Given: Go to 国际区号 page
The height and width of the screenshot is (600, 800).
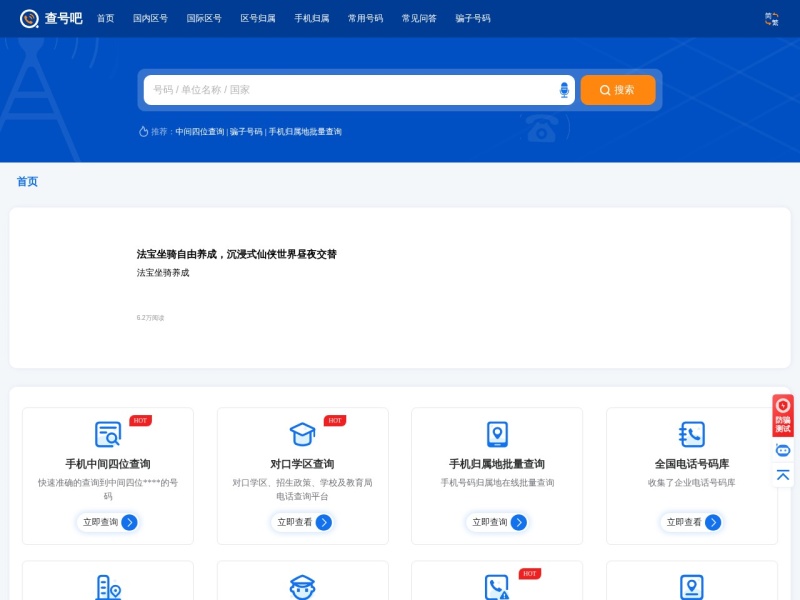Looking at the screenshot, I should 204,18.
